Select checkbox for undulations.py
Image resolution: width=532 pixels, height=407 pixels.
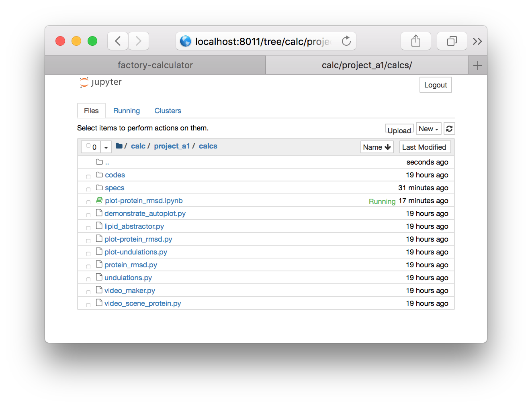(88, 279)
